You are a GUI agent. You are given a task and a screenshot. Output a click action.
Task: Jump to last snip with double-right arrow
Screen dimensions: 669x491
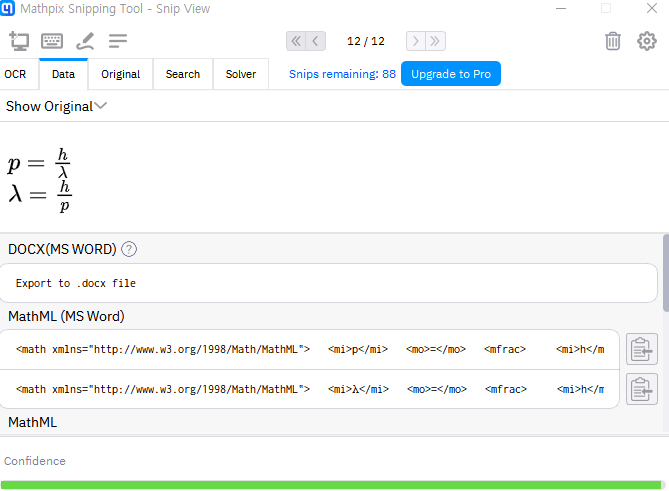(x=436, y=41)
